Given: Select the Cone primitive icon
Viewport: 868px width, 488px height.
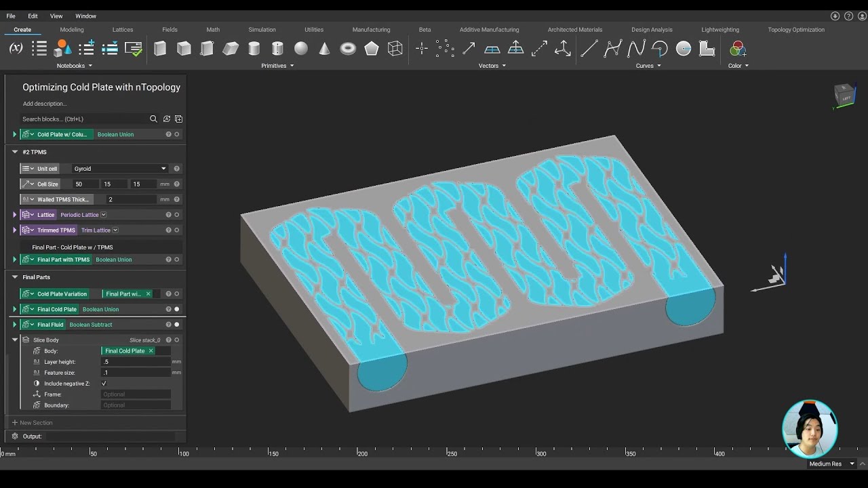Looking at the screenshot, I should tap(324, 48).
